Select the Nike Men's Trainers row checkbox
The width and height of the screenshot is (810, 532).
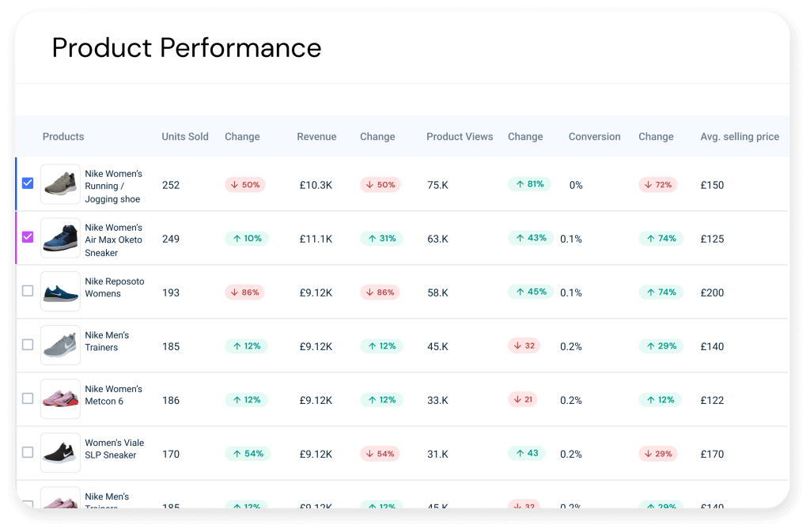point(28,344)
